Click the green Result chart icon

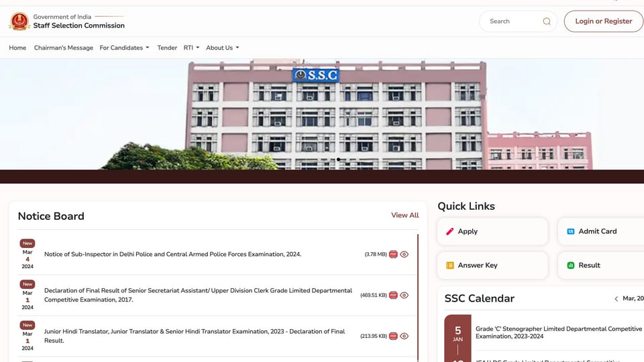tap(570, 265)
